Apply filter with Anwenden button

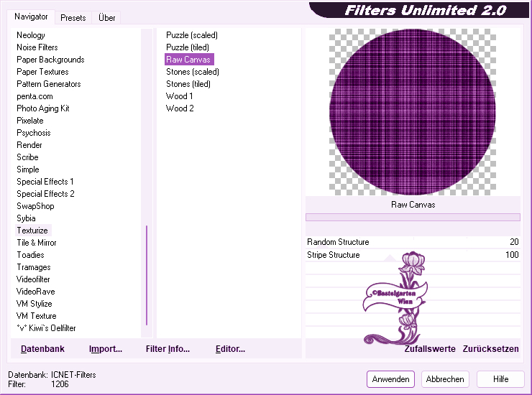pyautogui.click(x=390, y=379)
